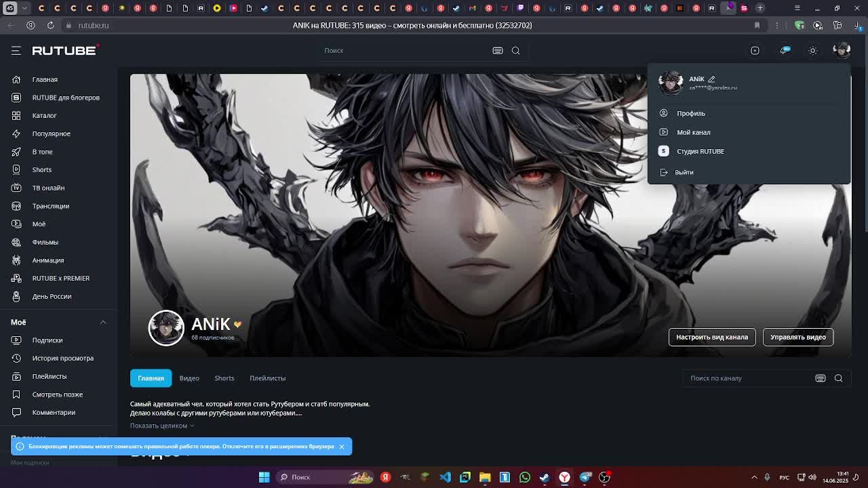Open the hamburger sidebar menu
868x488 pixels.
click(x=16, y=50)
